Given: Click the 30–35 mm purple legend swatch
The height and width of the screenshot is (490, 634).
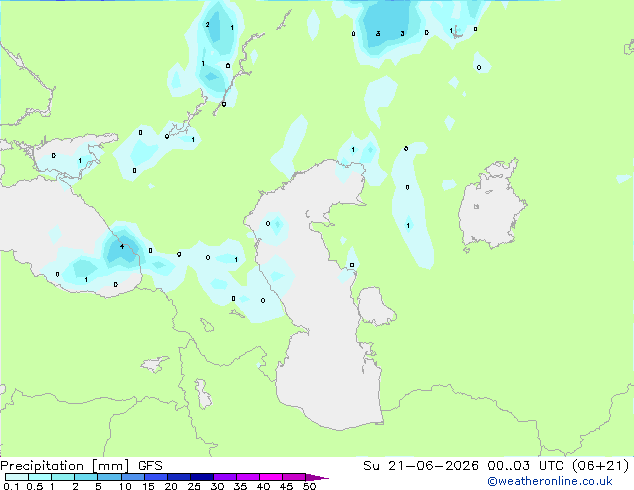Looking at the screenshot, I should (225, 477).
